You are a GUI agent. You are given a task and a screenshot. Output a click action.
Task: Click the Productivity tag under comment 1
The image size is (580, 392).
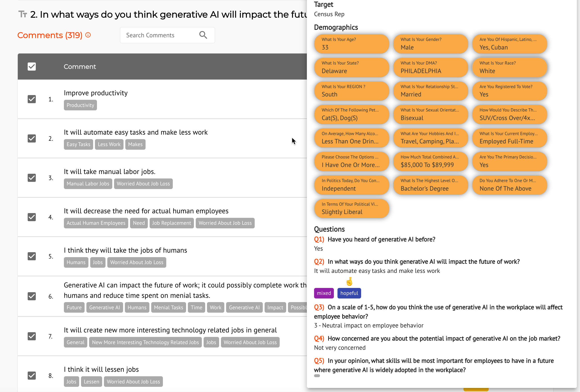[80, 105]
